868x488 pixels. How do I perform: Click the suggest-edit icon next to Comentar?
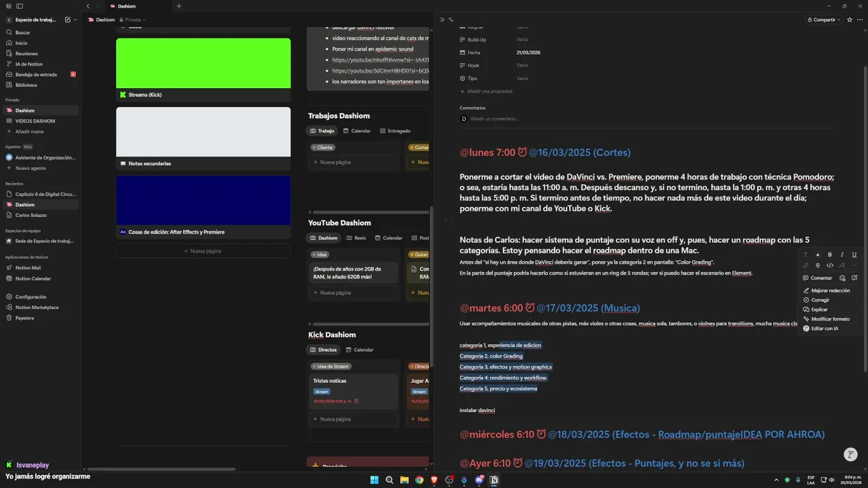(854, 278)
